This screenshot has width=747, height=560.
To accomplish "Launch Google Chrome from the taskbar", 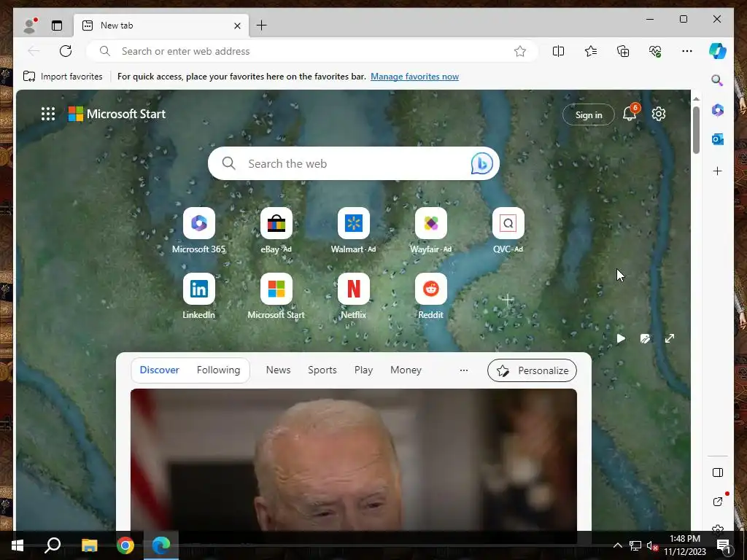I will click(125, 545).
